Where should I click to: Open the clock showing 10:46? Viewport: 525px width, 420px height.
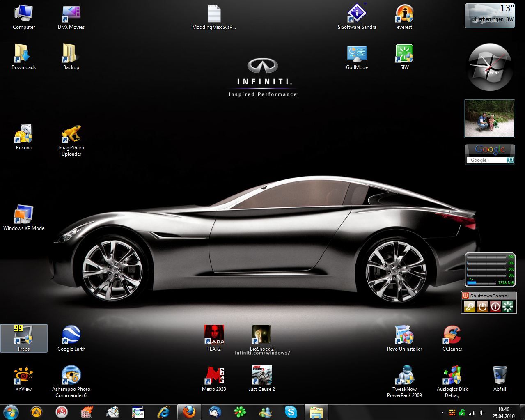[503, 412]
